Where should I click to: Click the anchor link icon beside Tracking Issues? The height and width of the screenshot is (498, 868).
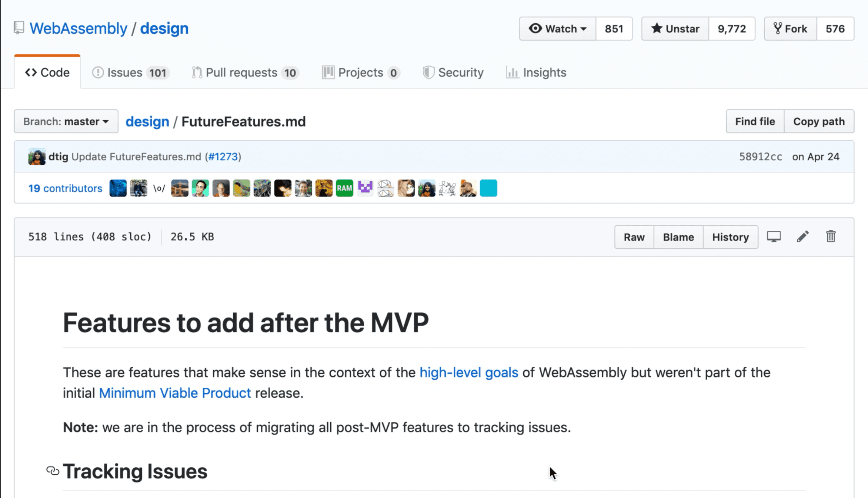pyautogui.click(x=53, y=471)
